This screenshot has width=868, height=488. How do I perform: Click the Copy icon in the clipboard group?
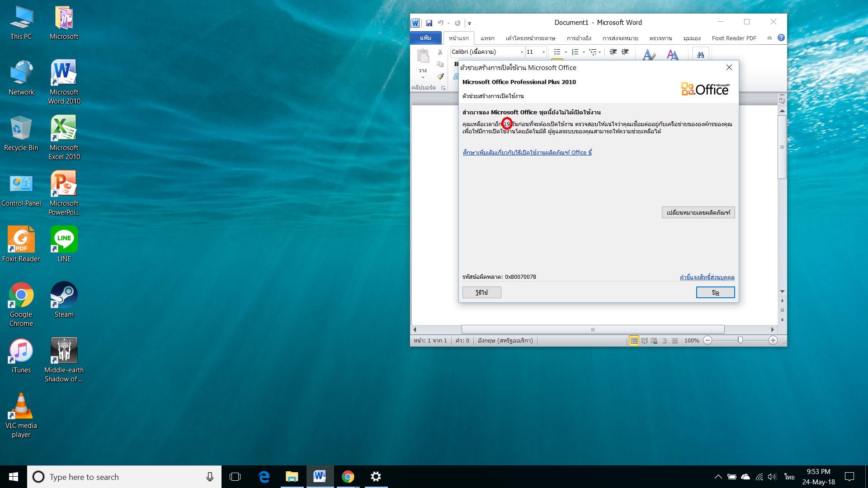440,64
